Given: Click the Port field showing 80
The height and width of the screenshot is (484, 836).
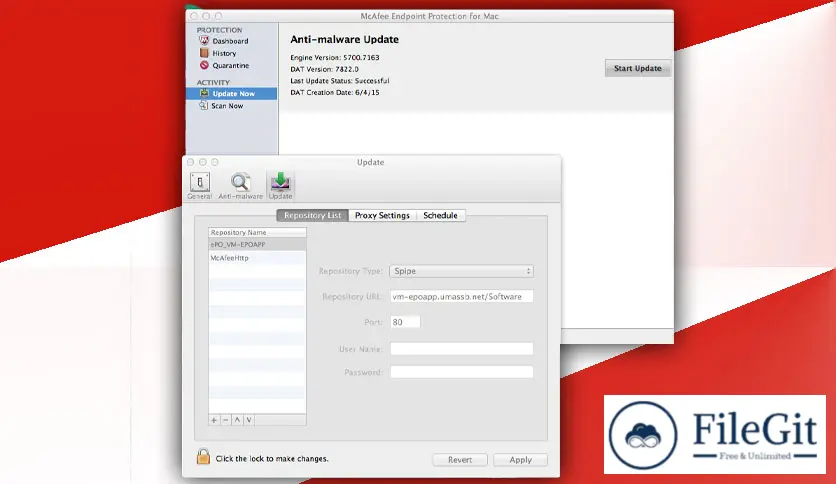Looking at the screenshot, I should point(405,322).
